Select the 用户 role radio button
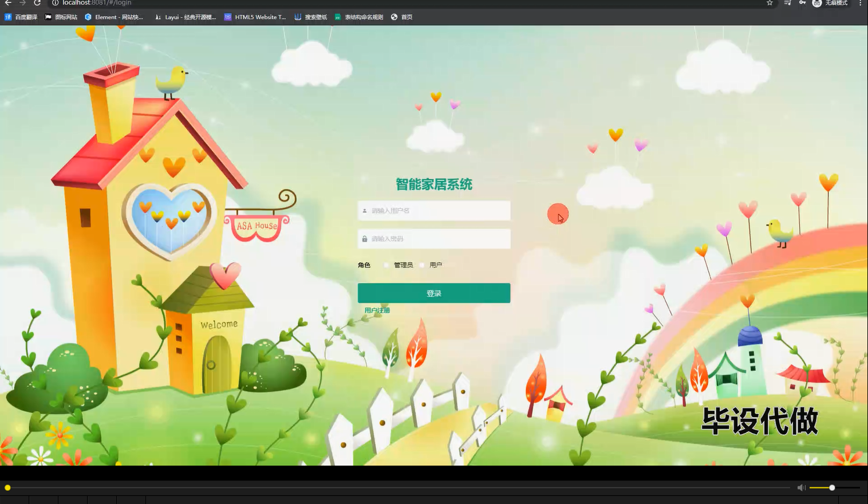The height and width of the screenshot is (504, 868). click(x=422, y=265)
